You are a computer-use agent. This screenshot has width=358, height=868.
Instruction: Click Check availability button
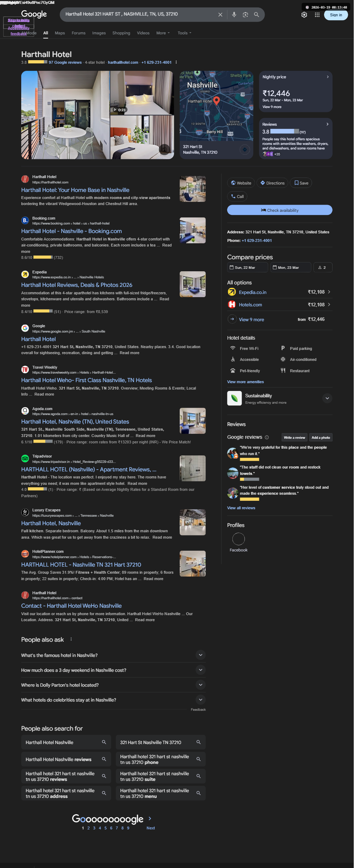(279, 210)
